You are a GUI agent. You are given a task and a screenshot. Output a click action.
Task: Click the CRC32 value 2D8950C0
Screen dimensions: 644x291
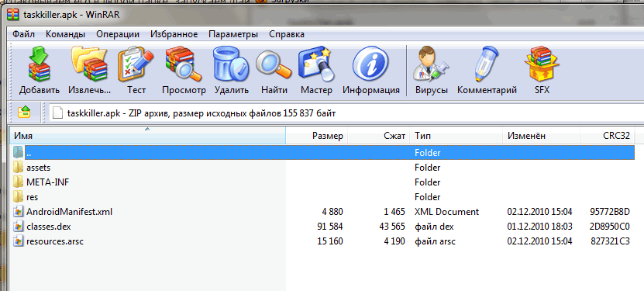pos(610,227)
